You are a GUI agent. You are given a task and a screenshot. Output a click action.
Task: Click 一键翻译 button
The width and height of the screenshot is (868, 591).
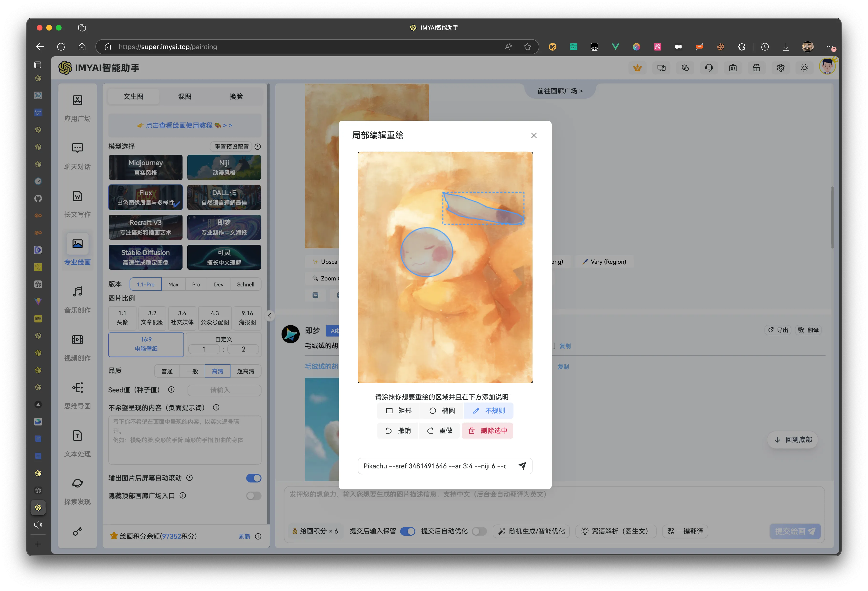click(685, 531)
